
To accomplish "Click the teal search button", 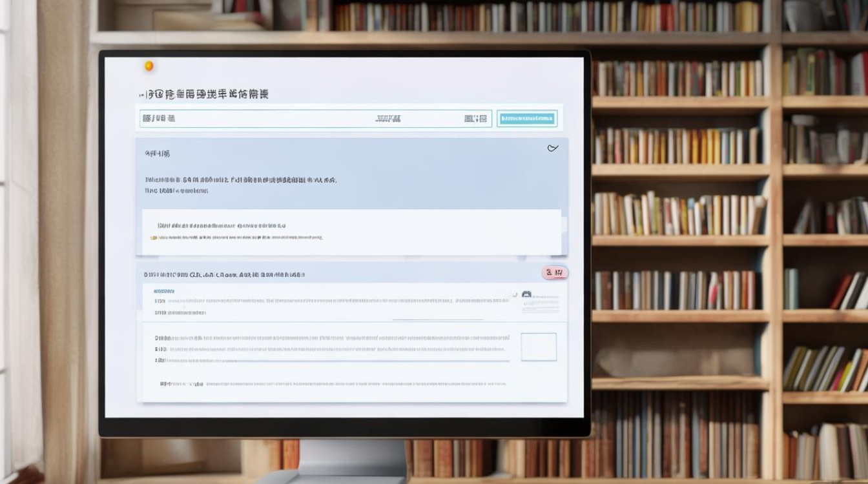I will click(527, 118).
